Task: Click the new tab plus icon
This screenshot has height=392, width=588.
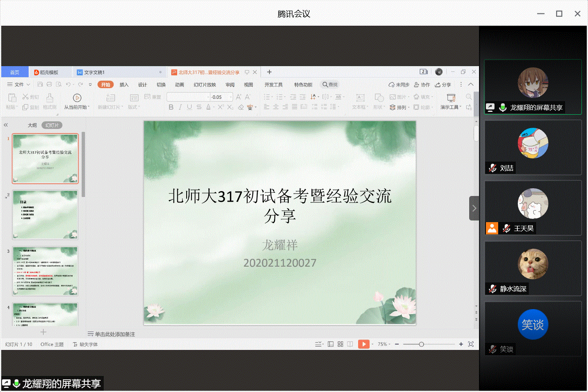Action: pos(269,72)
